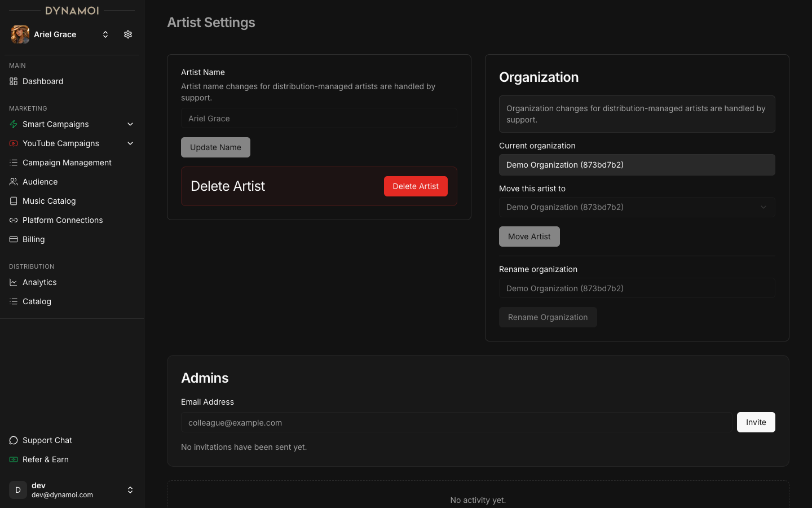Click the YouTube Campaigns play icon
812x508 pixels.
tap(13, 143)
